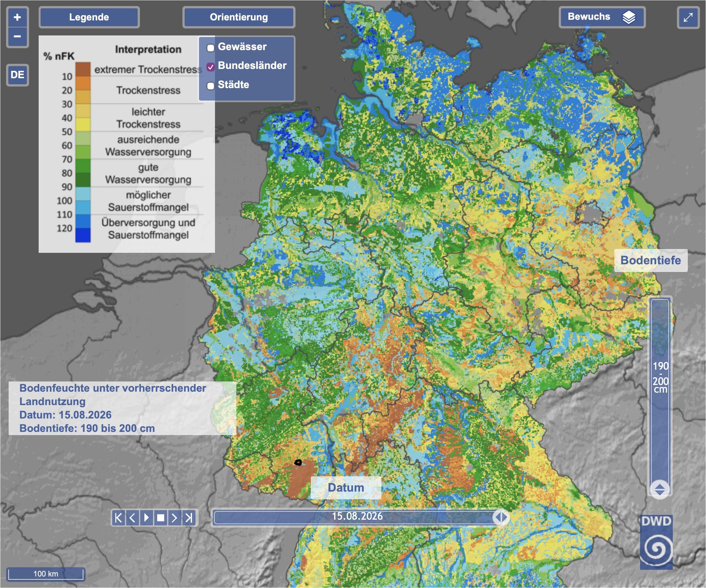Collapse the Legende panel
706x588 pixels.
[89, 17]
